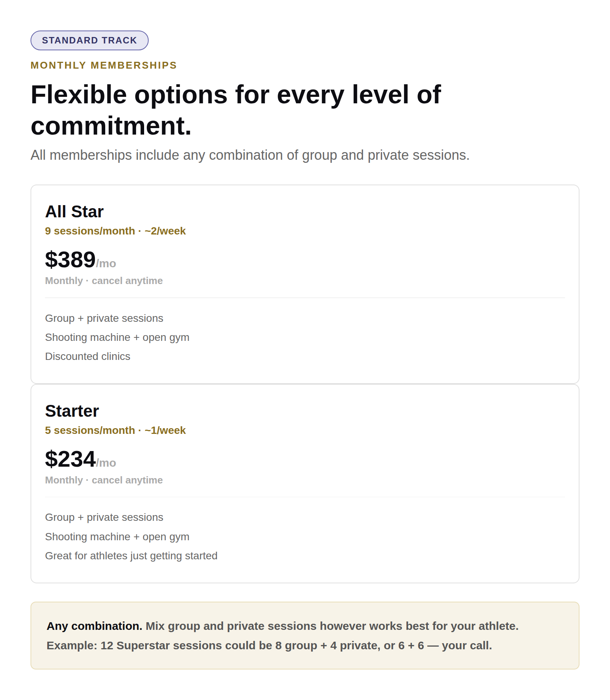Click the Any combination bold text
Screen dimensions: 610x700
[x=95, y=626]
